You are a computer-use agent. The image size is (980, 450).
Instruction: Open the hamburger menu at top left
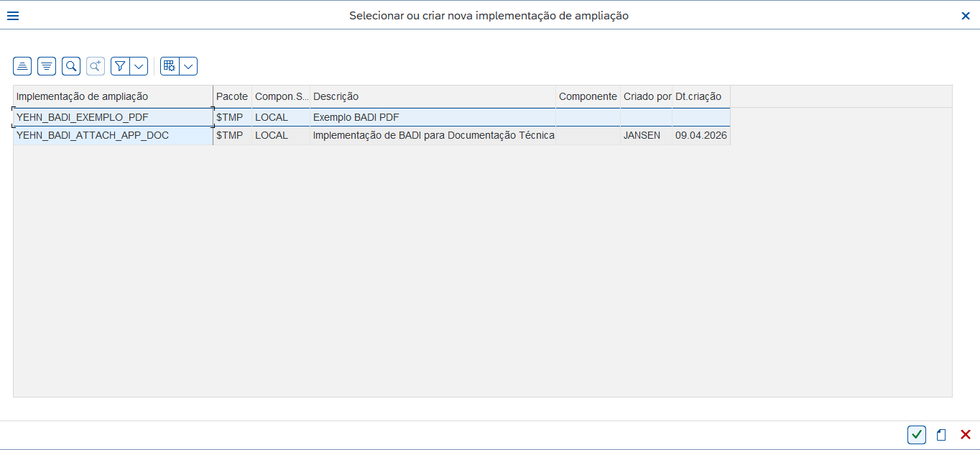coord(13,16)
